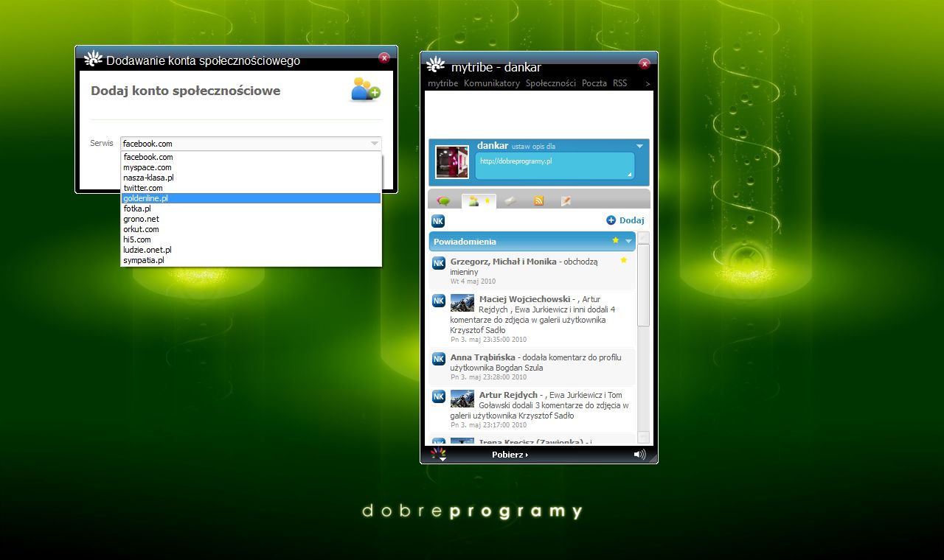Click timestamp 'Pn 3. maj 23:28:00 2010'
Viewport: 944px width, 560px height.
pos(489,377)
